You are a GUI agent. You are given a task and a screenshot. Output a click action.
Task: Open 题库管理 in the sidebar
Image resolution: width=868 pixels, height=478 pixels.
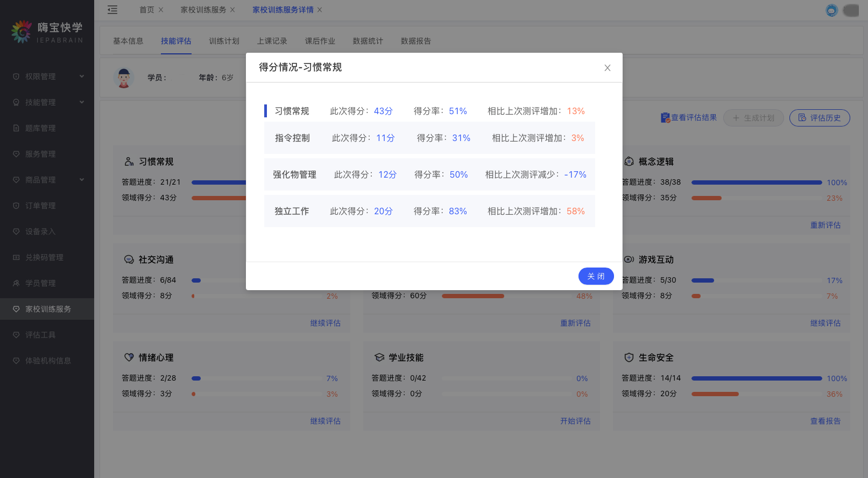(x=40, y=128)
